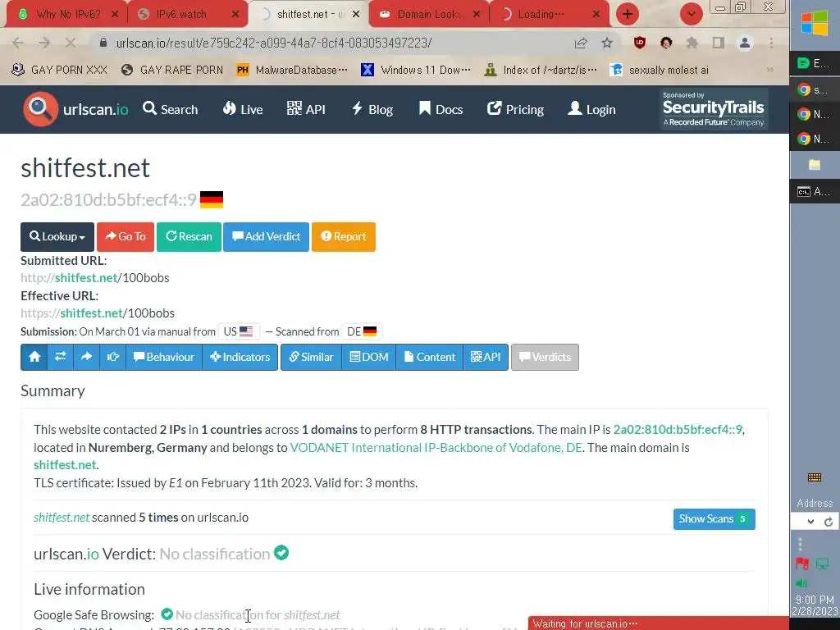The height and width of the screenshot is (630, 840).
Task: Click the green Rescan button
Action: coord(189,237)
